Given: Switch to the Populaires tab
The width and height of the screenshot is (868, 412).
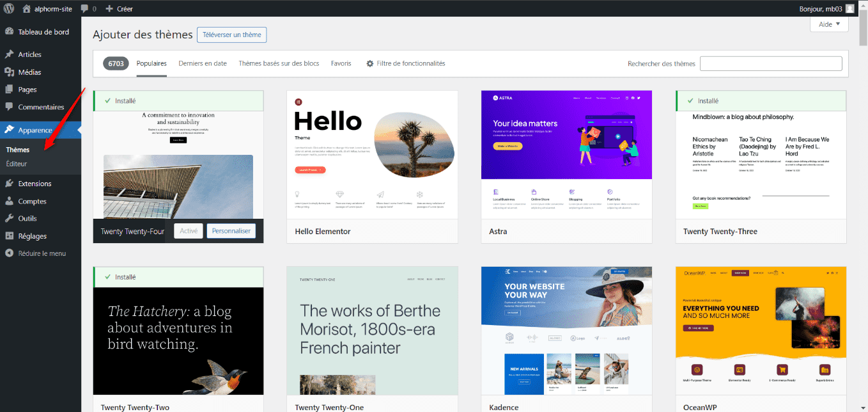Looking at the screenshot, I should [151, 63].
